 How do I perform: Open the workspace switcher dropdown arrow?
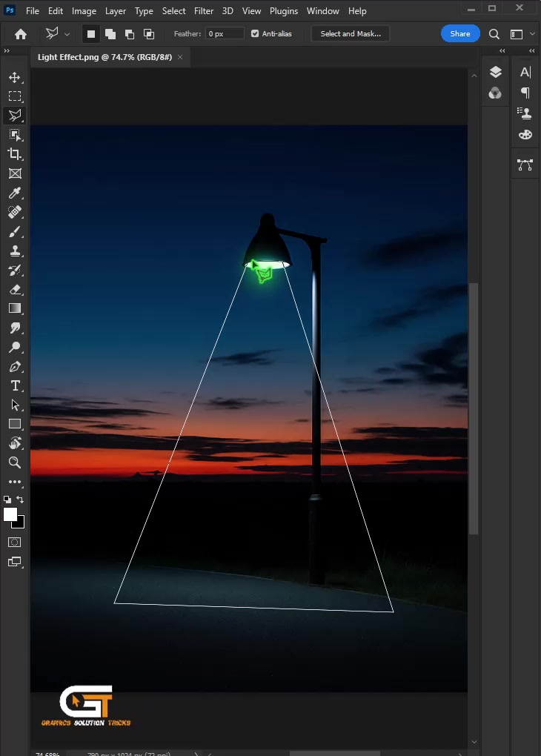pos(532,34)
